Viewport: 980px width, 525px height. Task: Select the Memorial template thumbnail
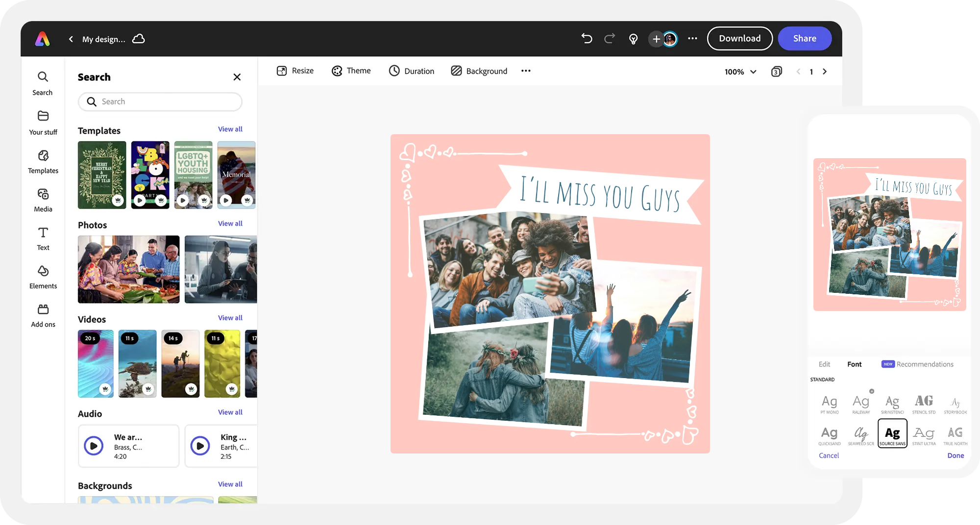[237, 175]
